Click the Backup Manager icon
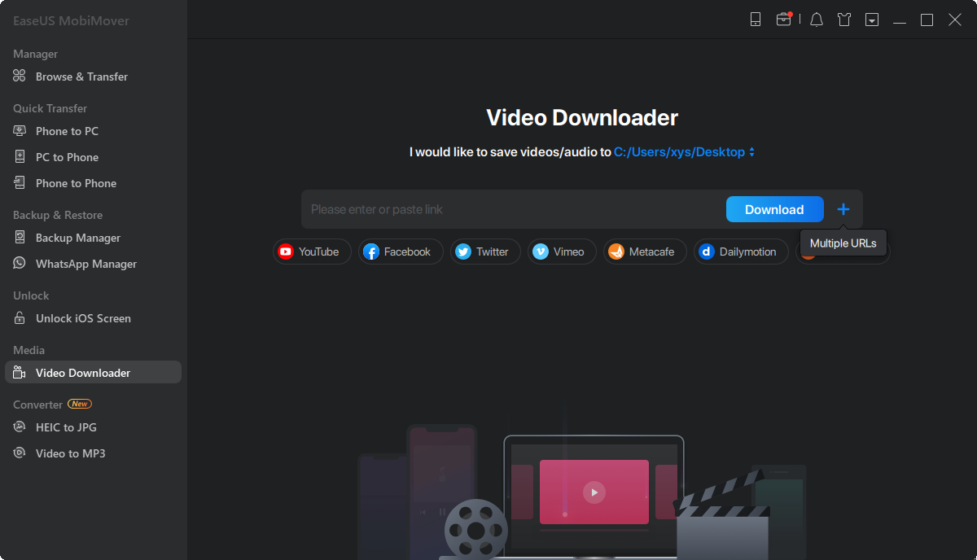This screenshot has width=977, height=560. tap(20, 238)
